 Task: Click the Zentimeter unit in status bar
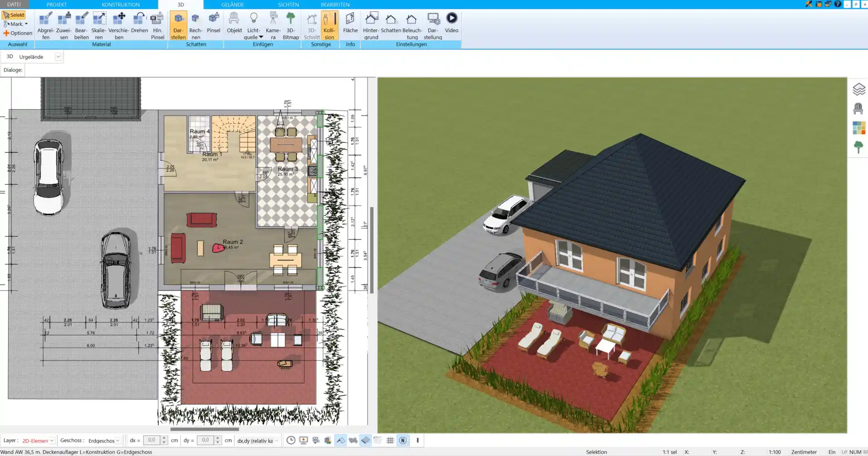804,452
